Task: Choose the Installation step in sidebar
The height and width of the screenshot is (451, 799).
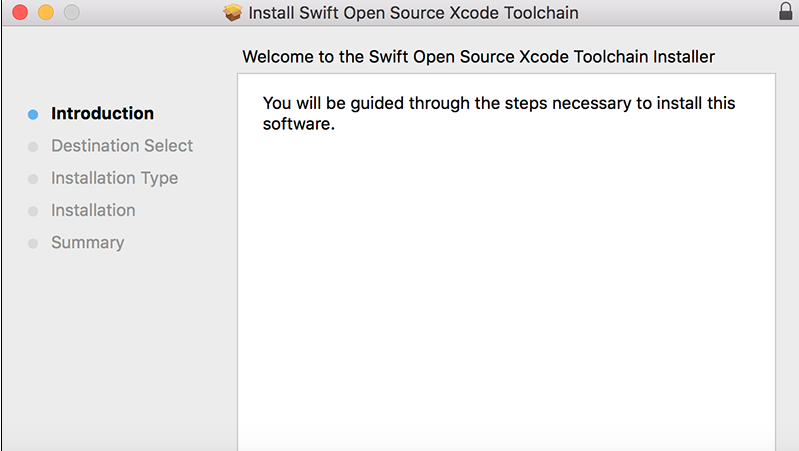Action: coord(93,210)
